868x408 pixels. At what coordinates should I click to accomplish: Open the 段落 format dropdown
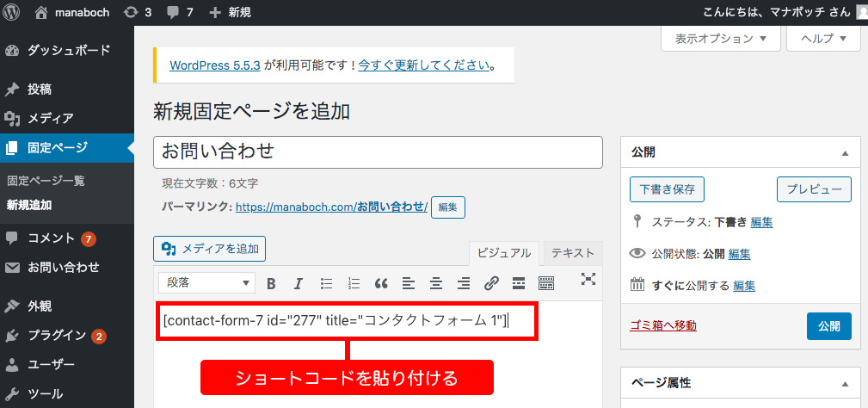tap(207, 283)
